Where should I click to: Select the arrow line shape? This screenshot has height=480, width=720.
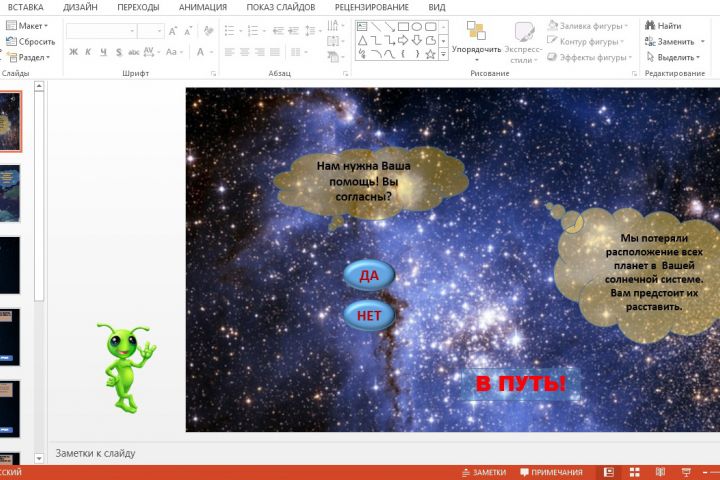click(390, 27)
